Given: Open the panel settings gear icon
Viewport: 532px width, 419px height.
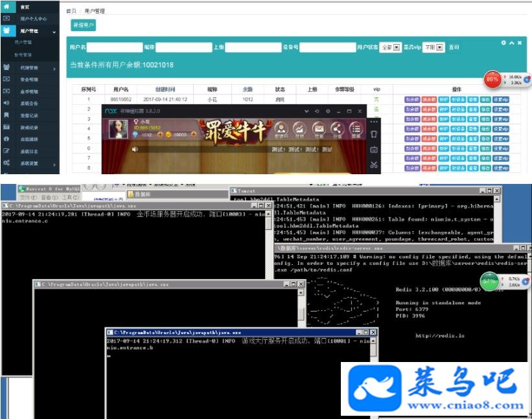Looking at the screenshot, I should (503, 43).
